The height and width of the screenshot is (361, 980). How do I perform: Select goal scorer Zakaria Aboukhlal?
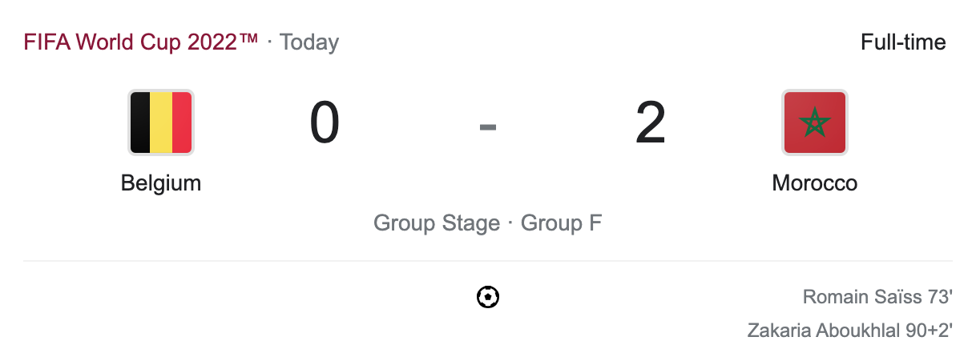pyautogui.click(x=821, y=330)
